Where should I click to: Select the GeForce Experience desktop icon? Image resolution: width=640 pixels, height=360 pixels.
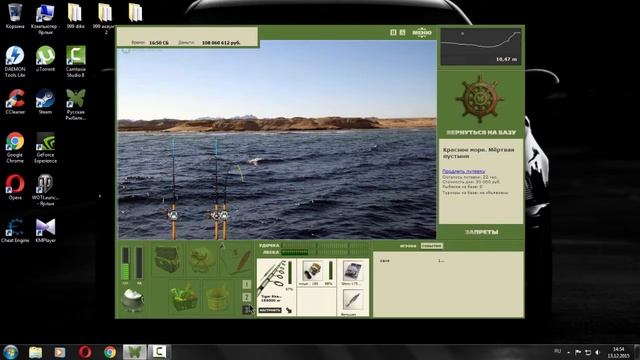click(45, 147)
